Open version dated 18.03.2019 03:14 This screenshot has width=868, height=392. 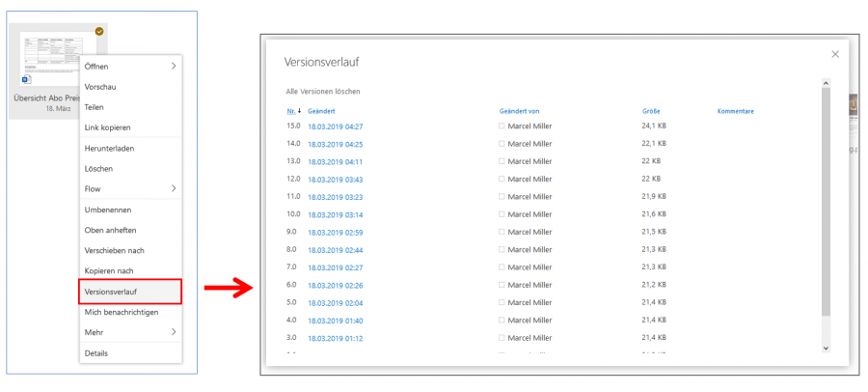(x=336, y=214)
